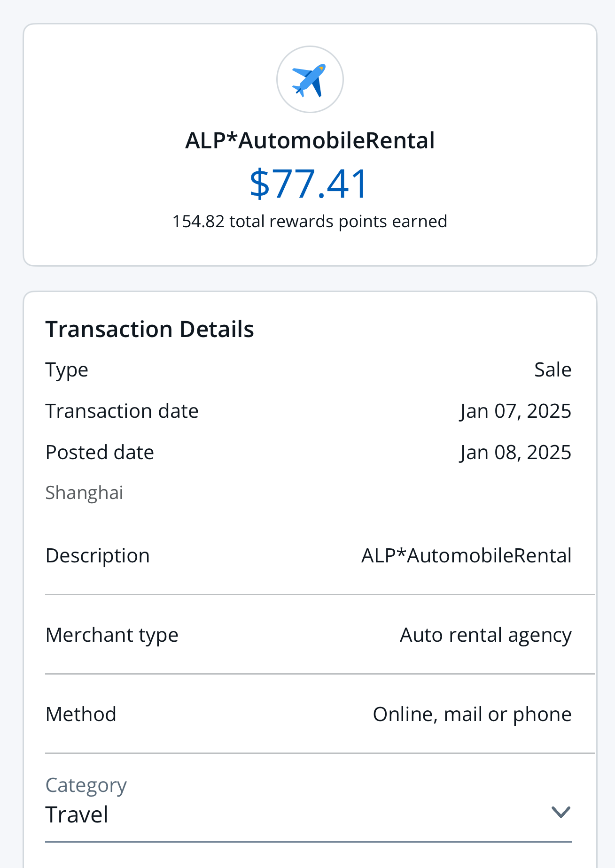Screen dimensions: 615x868
Task: Click the Sale type value
Action: [x=553, y=370]
